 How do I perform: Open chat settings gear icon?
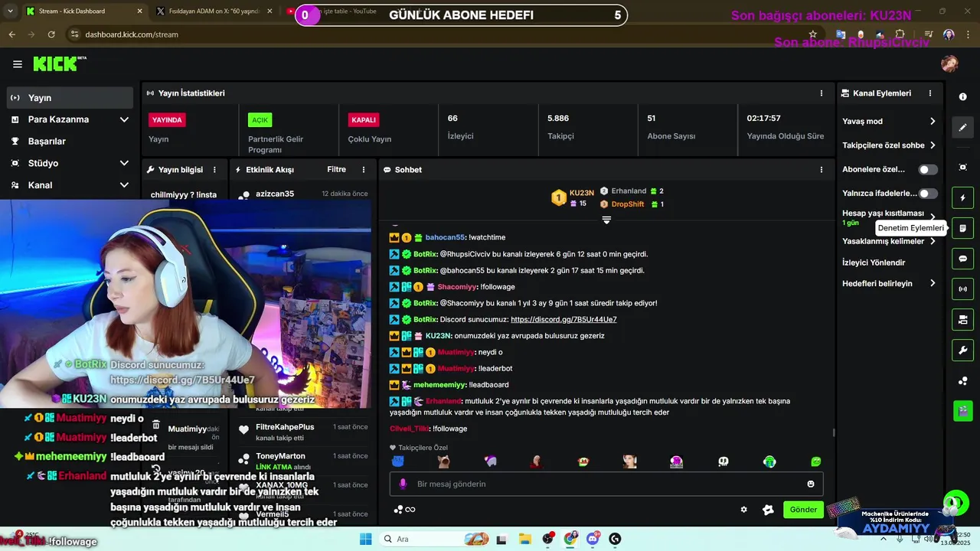pos(743,510)
